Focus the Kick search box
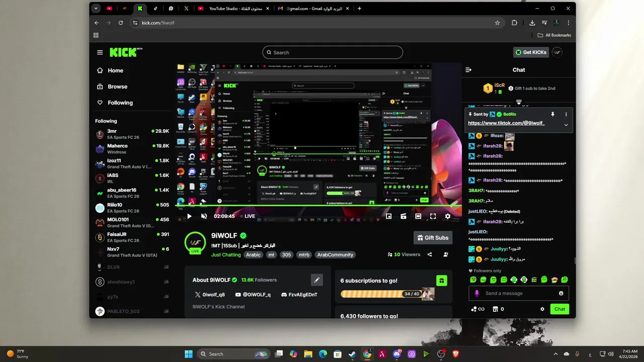 point(333,52)
